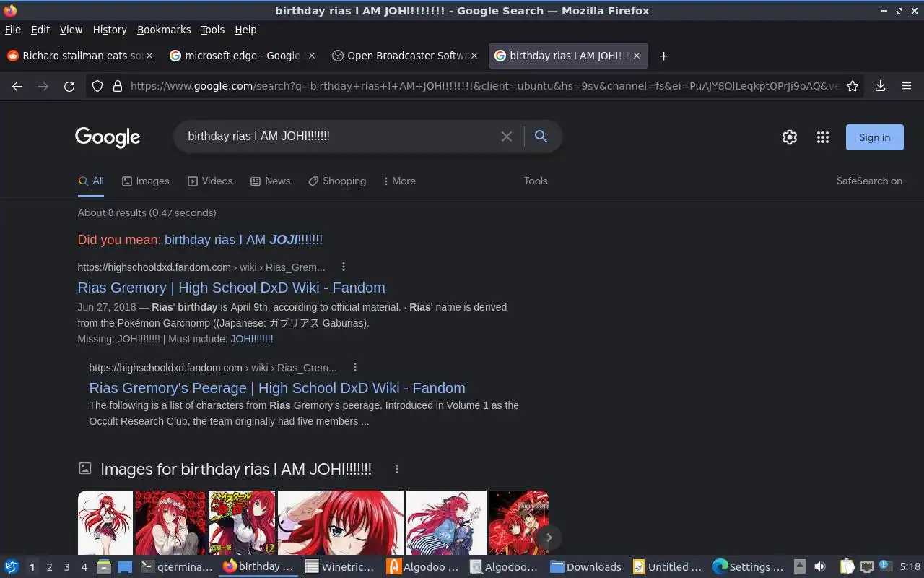This screenshot has height=578, width=924.
Task: Open the Tools menu in menu bar
Action: click(x=213, y=30)
